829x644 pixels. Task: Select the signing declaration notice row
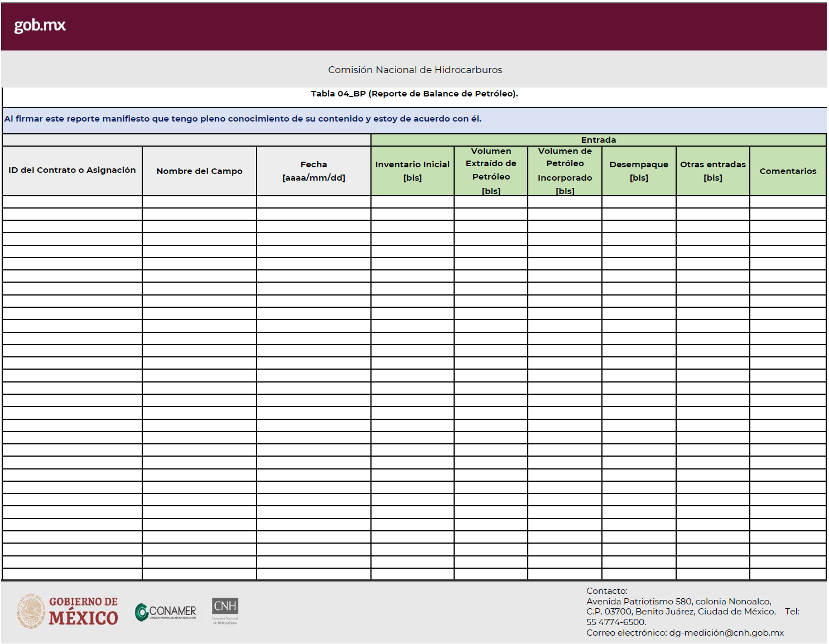243,119
